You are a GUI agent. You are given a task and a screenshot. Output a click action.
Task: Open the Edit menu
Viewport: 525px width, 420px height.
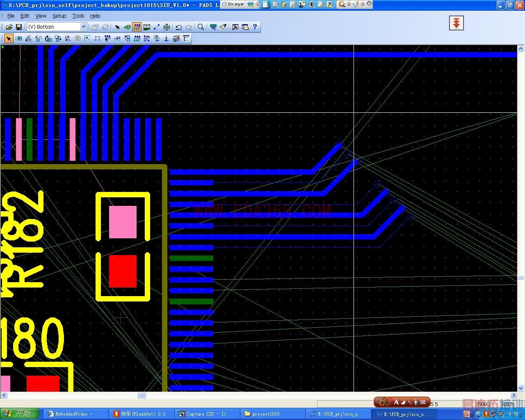coord(25,16)
